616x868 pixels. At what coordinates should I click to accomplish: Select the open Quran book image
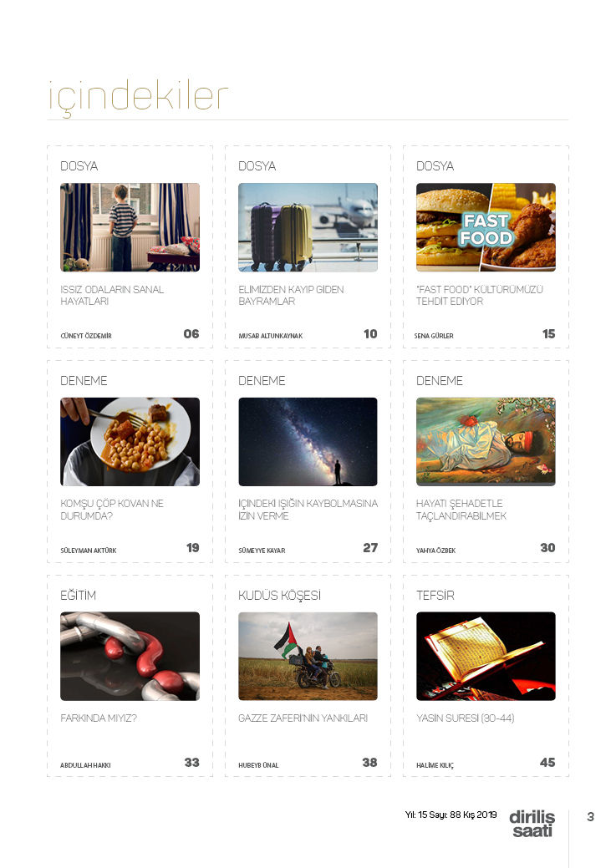point(486,656)
